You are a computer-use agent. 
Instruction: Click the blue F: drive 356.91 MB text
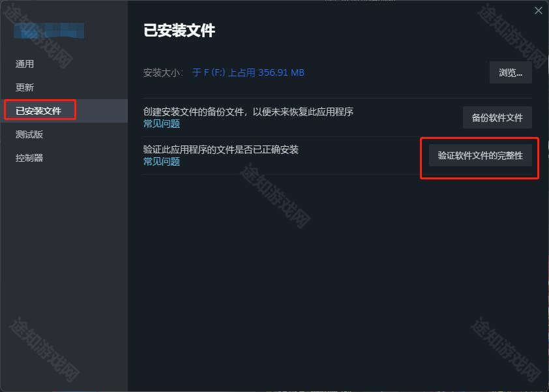click(248, 72)
